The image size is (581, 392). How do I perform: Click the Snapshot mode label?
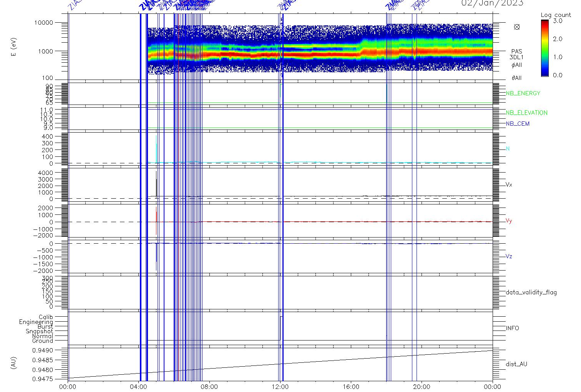click(x=40, y=331)
